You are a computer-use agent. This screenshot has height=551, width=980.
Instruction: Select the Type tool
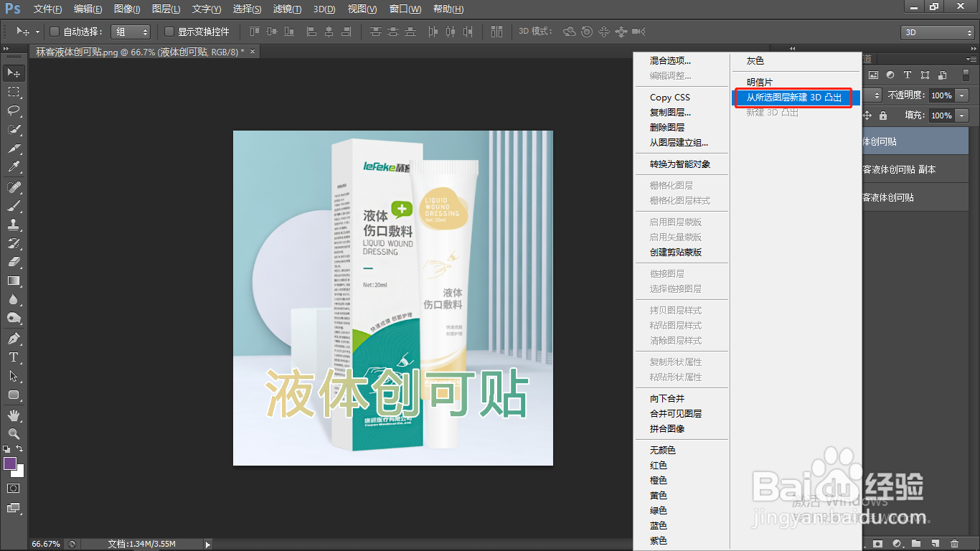pos(13,357)
